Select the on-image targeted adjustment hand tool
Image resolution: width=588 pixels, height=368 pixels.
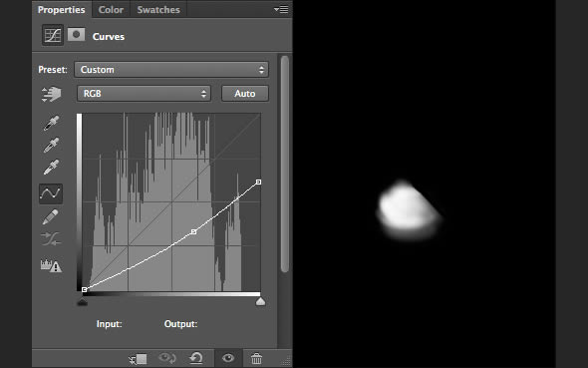51,94
